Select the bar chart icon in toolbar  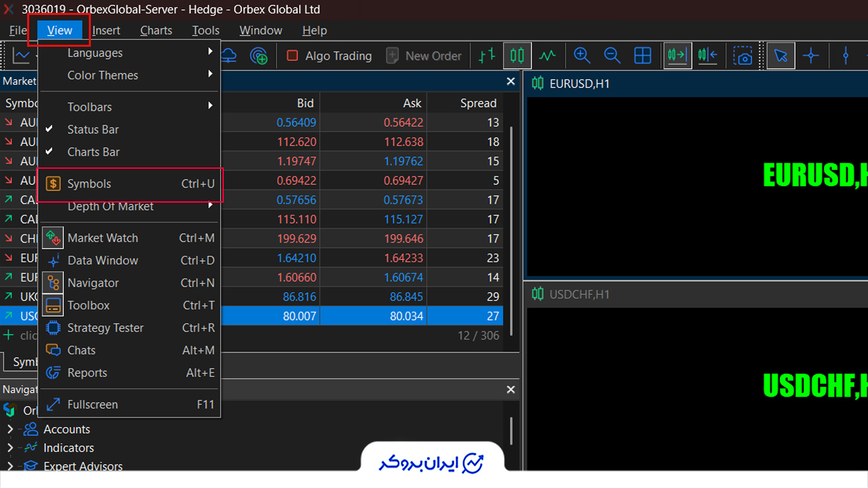(487, 56)
